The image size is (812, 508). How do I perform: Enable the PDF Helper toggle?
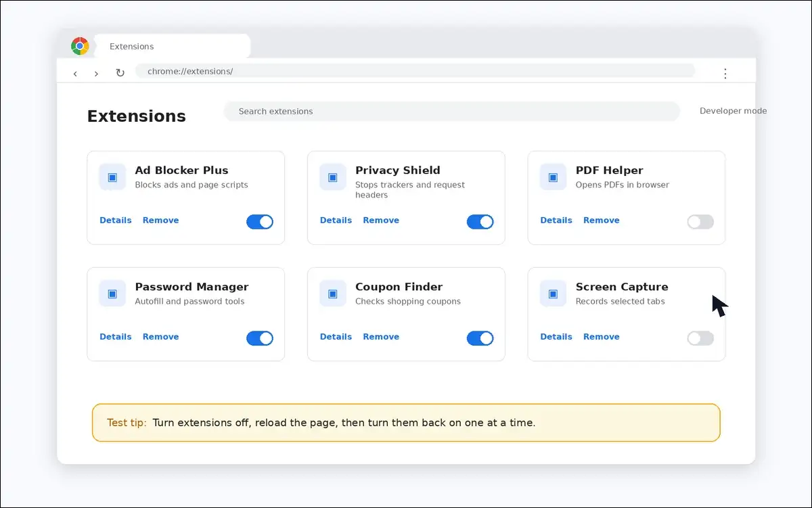(700, 222)
